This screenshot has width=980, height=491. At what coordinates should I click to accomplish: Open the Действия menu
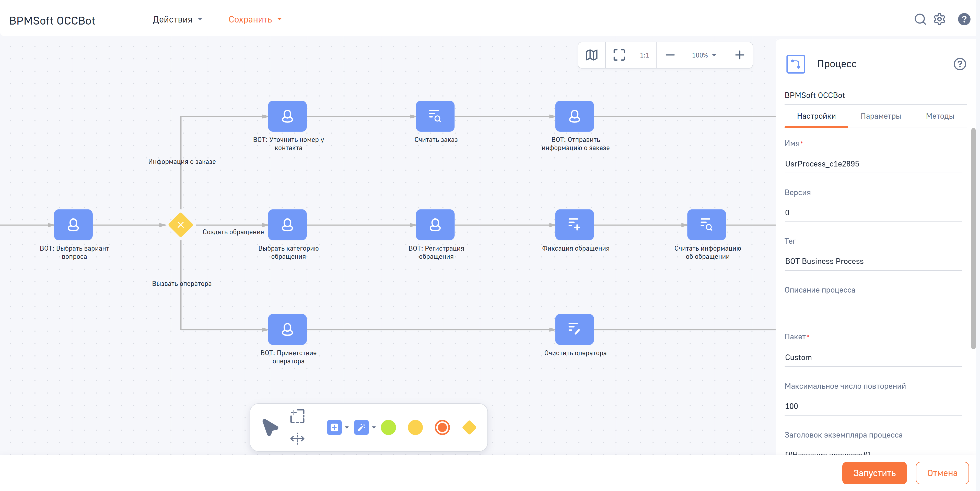177,19
